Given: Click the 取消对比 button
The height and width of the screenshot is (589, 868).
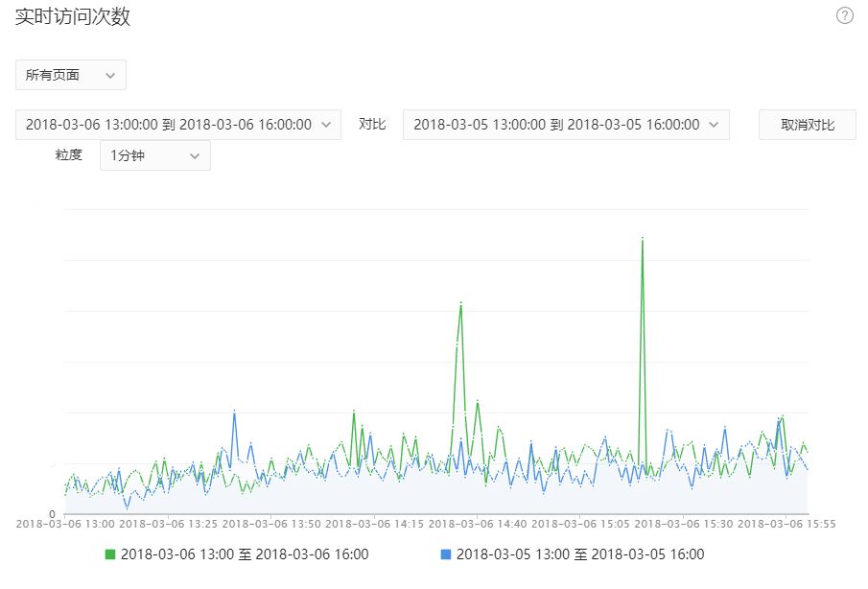Looking at the screenshot, I should tap(808, 125).
